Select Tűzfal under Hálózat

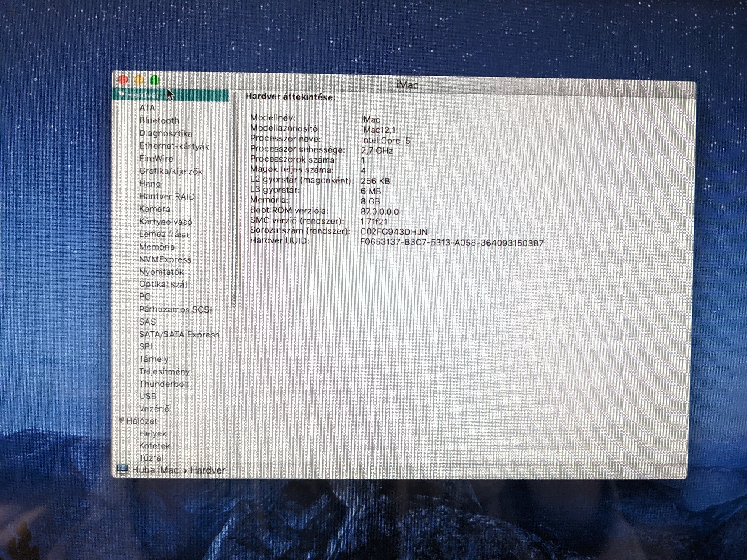(151, 458)
